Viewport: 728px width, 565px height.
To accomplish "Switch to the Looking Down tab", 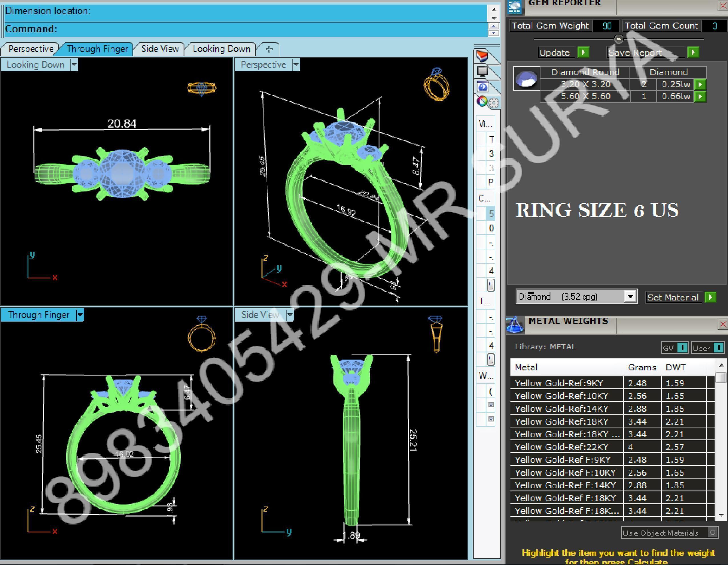I will coord(221,49).
